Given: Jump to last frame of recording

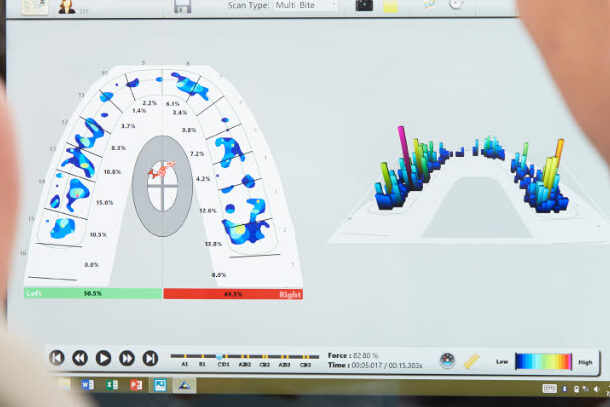Looking at the screenshot, I should pos(150,358).
